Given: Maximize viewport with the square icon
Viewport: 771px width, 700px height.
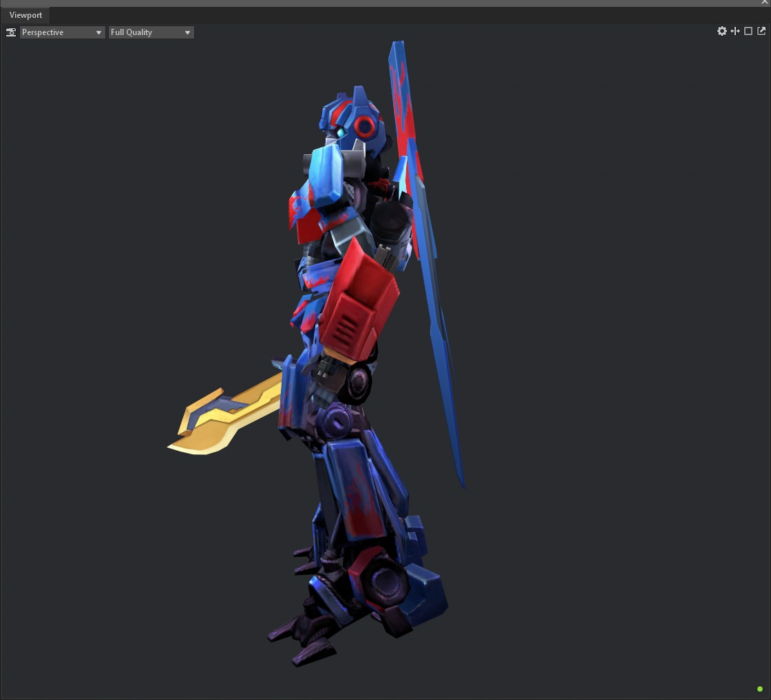Looking at the screenshot, I should tap(748, 32).
